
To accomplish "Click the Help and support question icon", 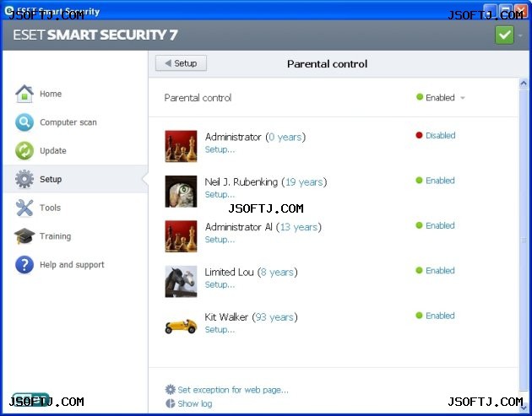I will pyautogui.click(x=24, y=264).
